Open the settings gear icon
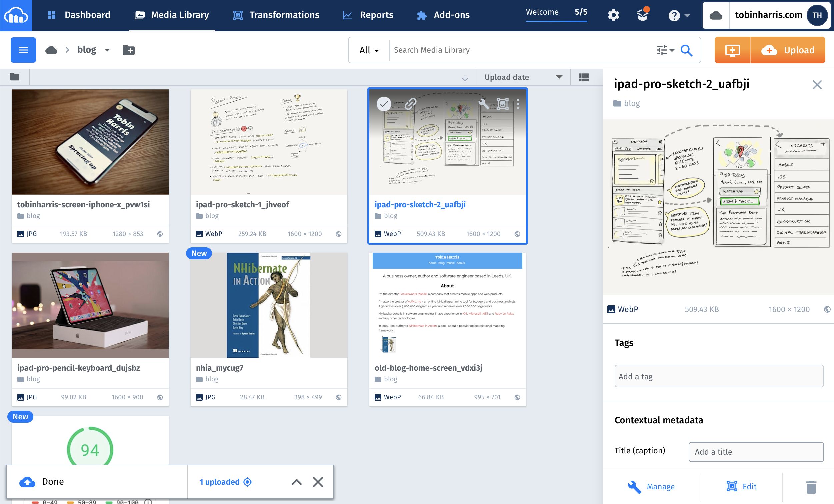Viewport: 834px width, 504px height. pyautogui.click(x=613, y=15)
